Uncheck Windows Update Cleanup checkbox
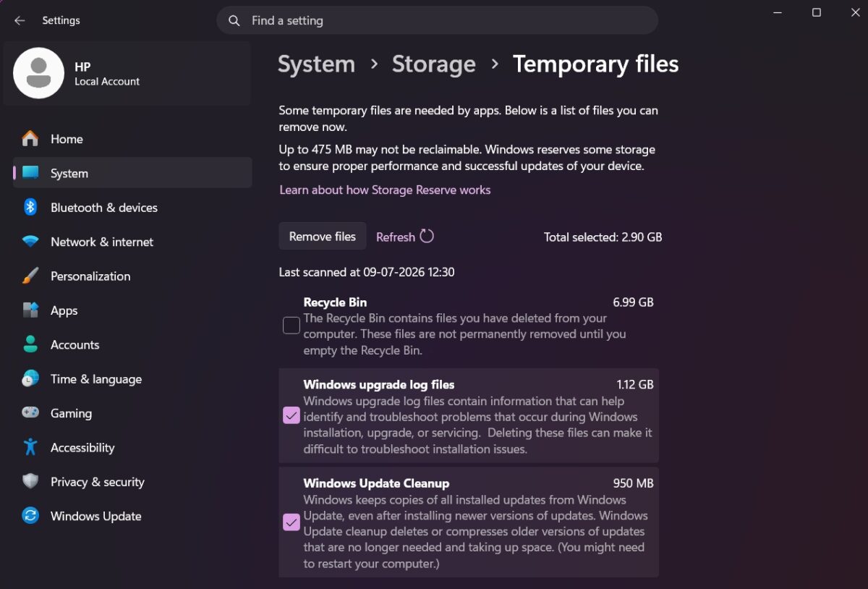This screenshot has height=589, width=868. coord(292,522)
